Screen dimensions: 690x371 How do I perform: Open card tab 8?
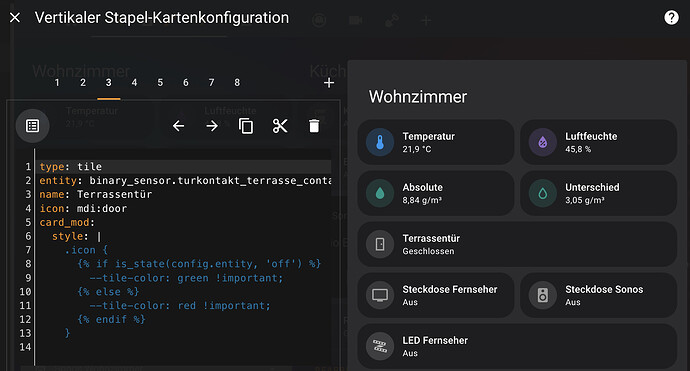(237, 83)
